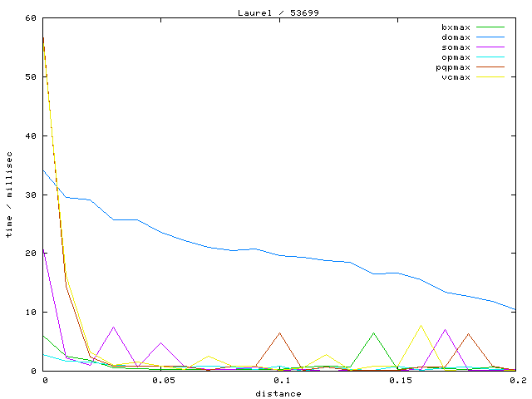
Task: Click the 30 tick label on y-axis
Action: (30, 195)
